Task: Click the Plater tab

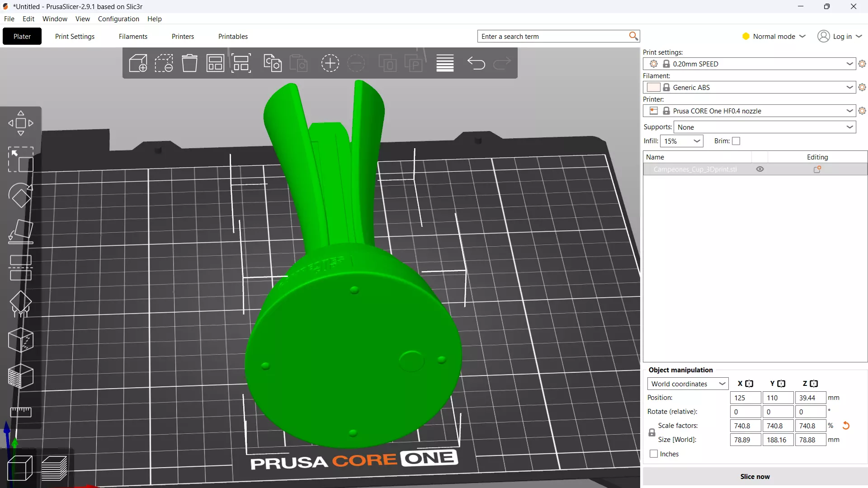Action: click(22, 36)
